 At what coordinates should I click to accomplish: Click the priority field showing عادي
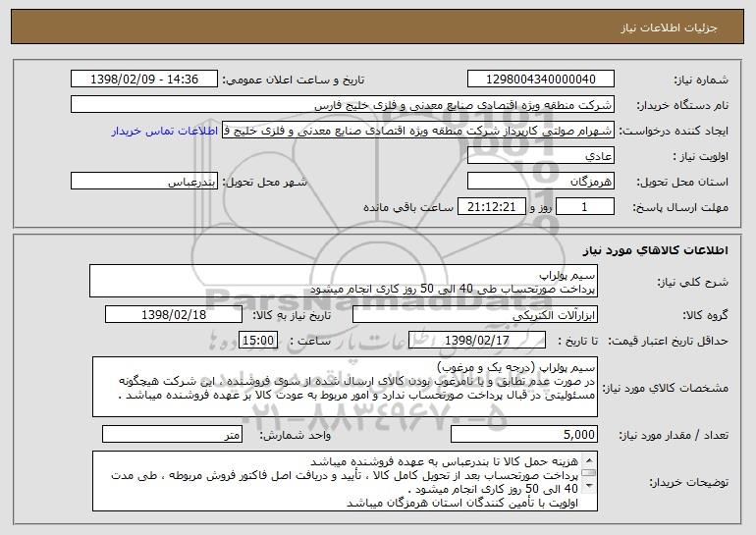pos(540,156)
